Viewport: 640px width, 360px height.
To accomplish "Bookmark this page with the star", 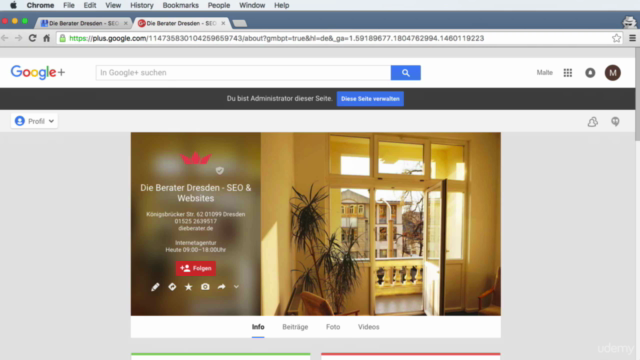I will (x=616, y=38).
